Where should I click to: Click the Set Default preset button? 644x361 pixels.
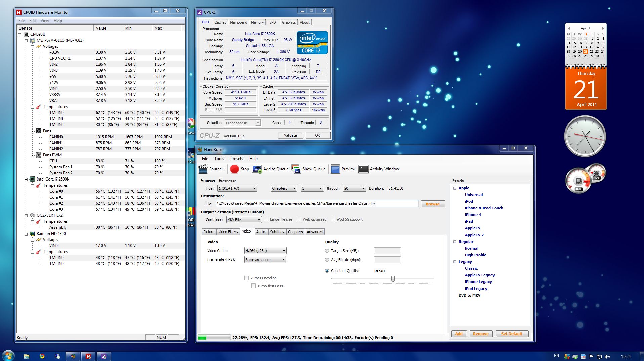click(512, 334)
